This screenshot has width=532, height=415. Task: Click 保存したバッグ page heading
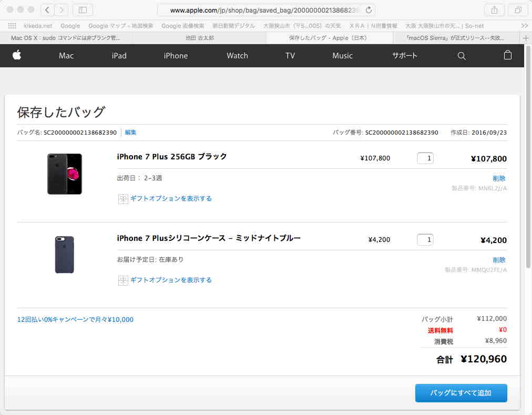[x=62, y=113]
